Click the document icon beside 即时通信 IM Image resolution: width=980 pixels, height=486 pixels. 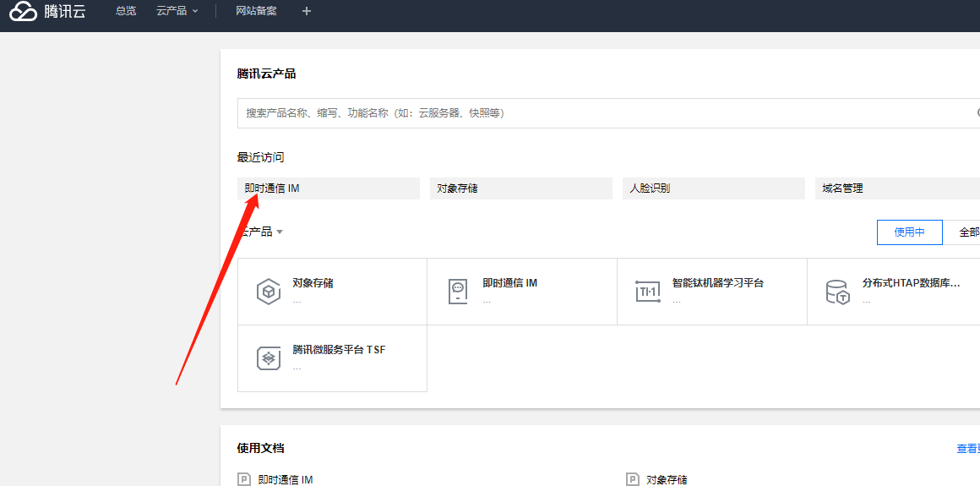pos(244,480)
